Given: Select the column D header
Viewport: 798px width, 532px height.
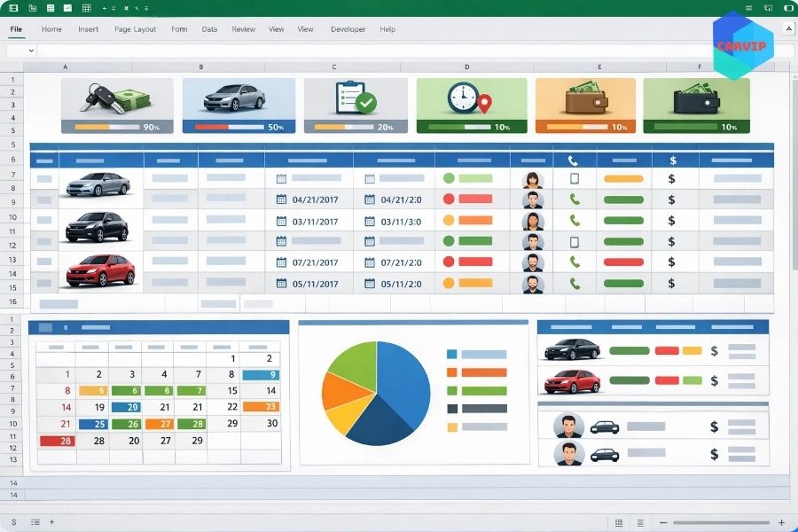Looking at the screenshot, I should coord(467,67).
